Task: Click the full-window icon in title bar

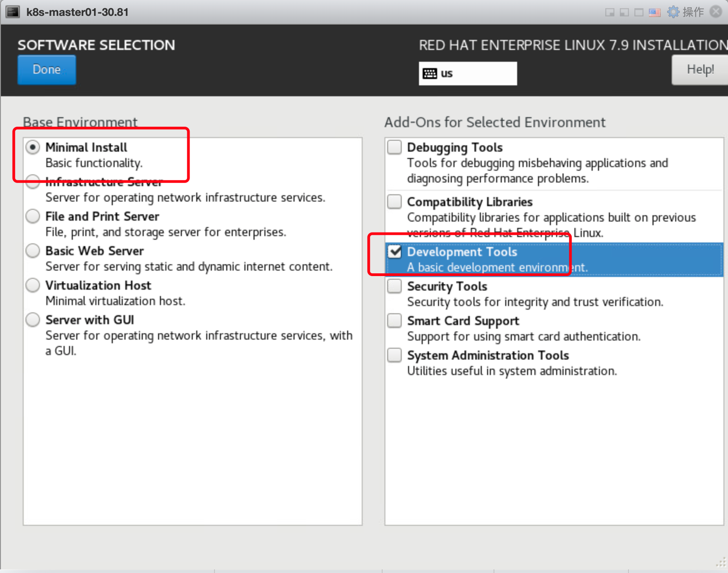Action: coord(639,12)
